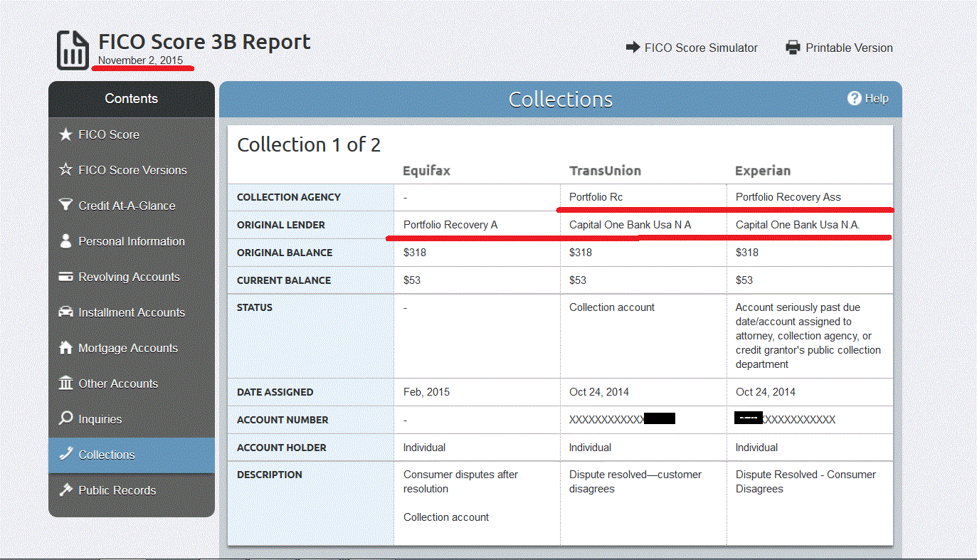The height and width of the screenshot is (560, 977).
Task: Click the Collection 1 of 2 heading
Action: pyautogui.click(x=309, y=145)
